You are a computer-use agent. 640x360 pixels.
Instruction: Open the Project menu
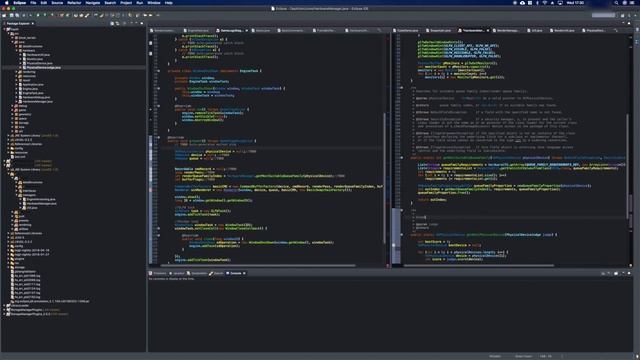click(126, 3)
